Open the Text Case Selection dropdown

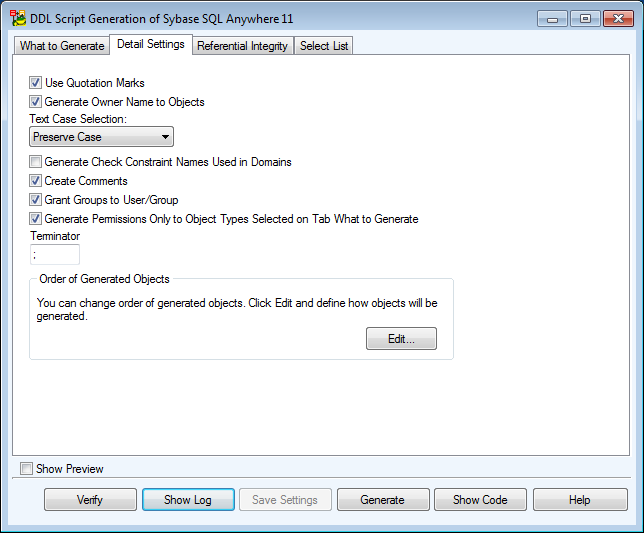(102, 137)
